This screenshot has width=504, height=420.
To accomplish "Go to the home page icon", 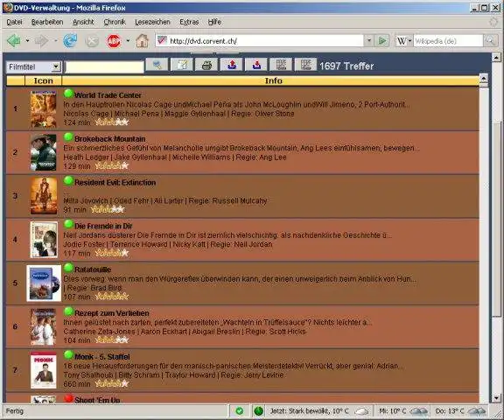I will tap(142, 41).
